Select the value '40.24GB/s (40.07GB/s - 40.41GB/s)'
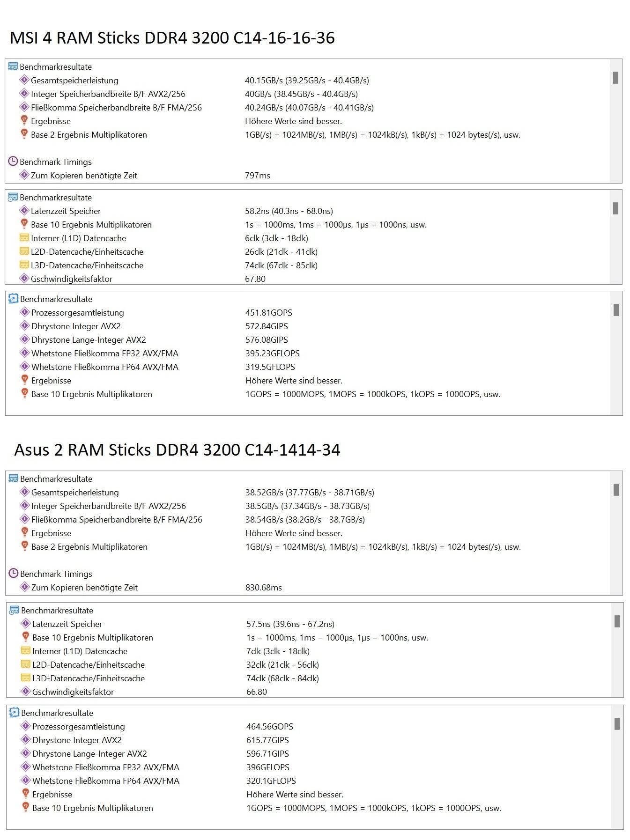630x840 pixels. point(309,108)
